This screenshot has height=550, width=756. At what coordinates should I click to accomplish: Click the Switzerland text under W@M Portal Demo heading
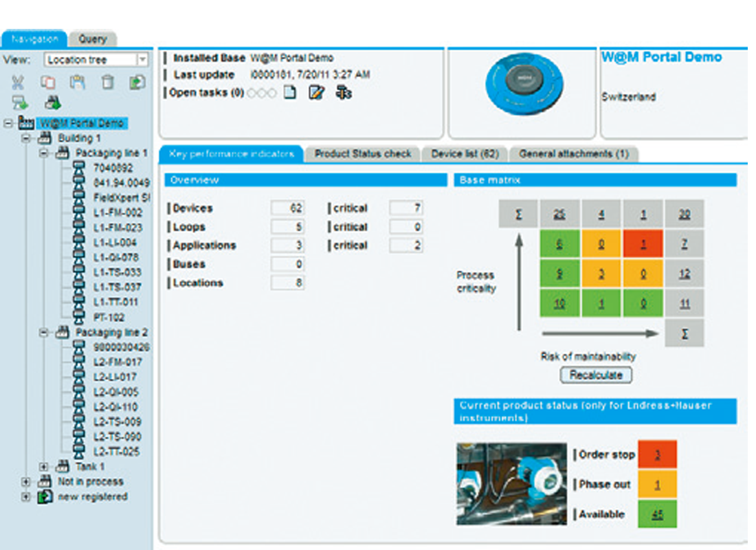point(629,96)
